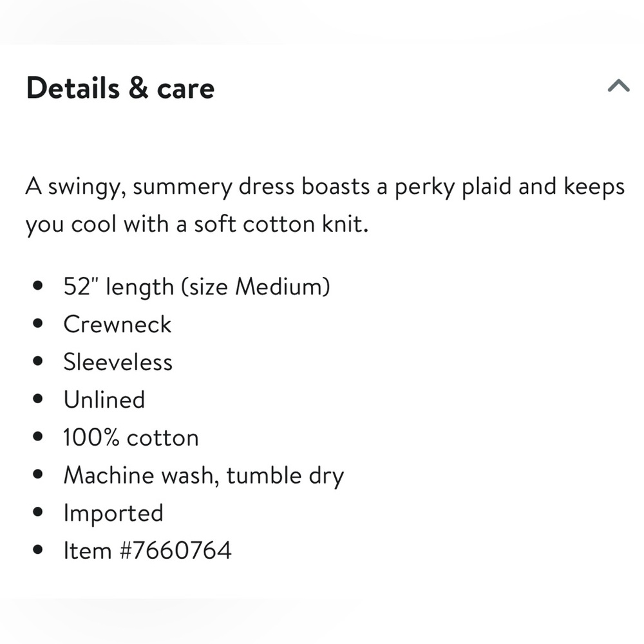The width and height of the screenshot is (644, 644).
Task: Click the 52" length (size Medium) item
Action: [196, 287]
